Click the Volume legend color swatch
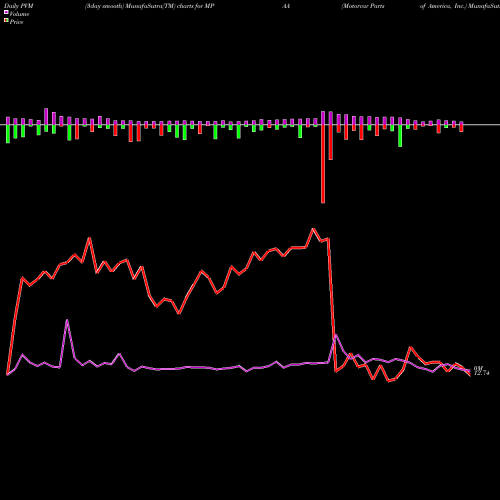The height and width of the screenshot is (500, 500). pos(6,13)
